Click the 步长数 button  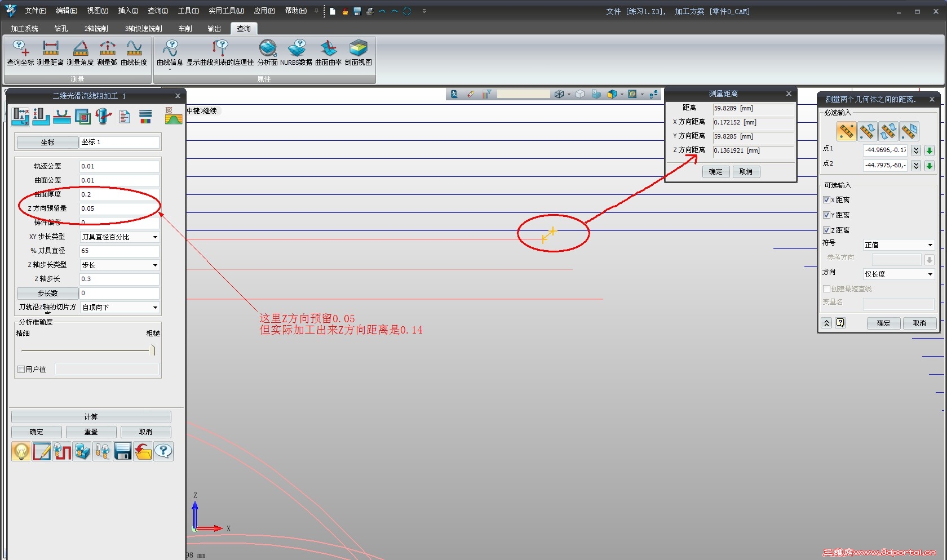[x=47, y=294]
